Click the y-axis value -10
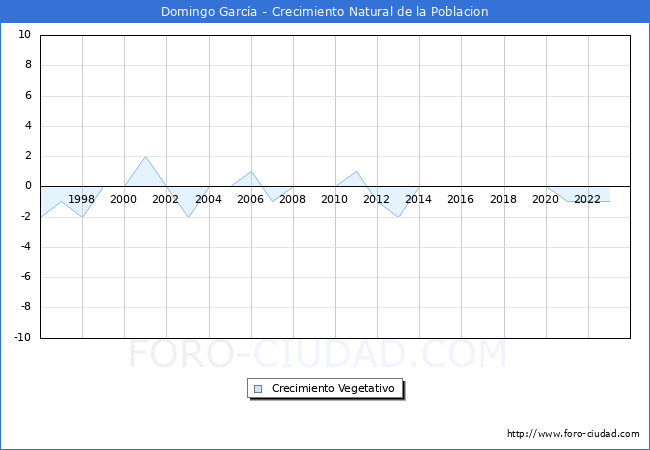This screenshot has height=450, width=650. click(23, 337)
